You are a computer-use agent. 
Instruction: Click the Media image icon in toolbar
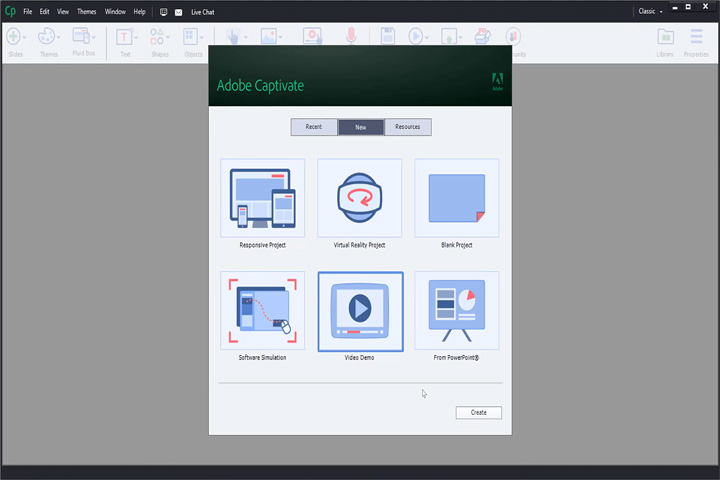[x=269, y=36]
